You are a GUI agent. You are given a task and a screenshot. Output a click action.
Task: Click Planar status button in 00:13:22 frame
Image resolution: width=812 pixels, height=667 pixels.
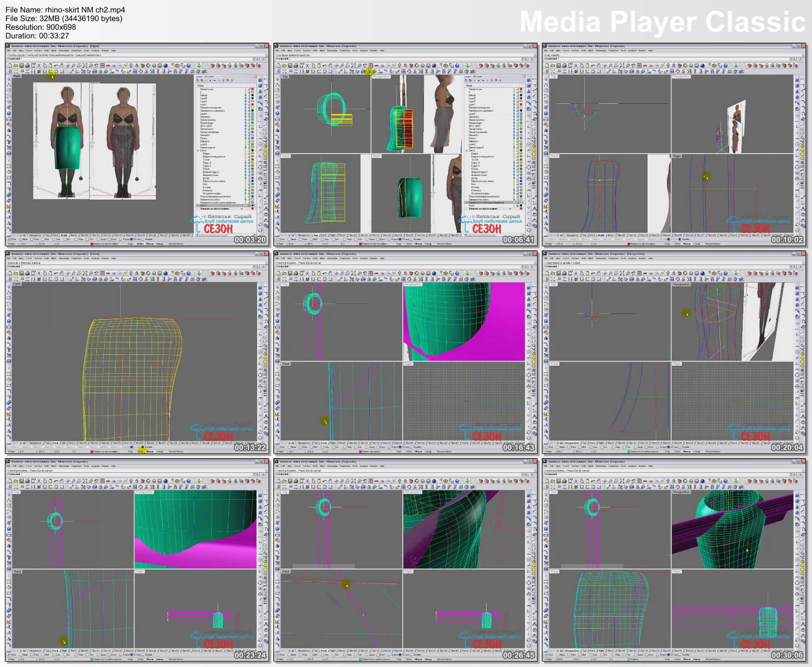pyautogui.click(x=150, y=452)
